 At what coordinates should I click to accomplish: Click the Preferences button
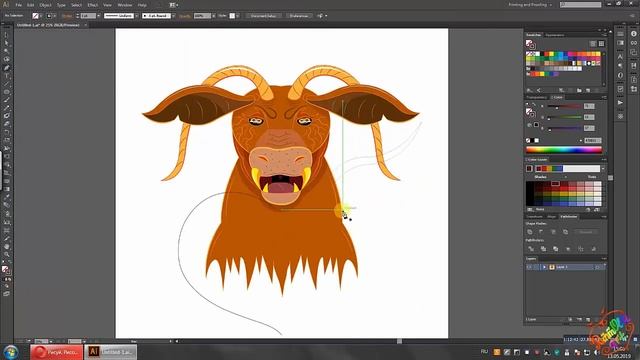(x=299, y=16)
